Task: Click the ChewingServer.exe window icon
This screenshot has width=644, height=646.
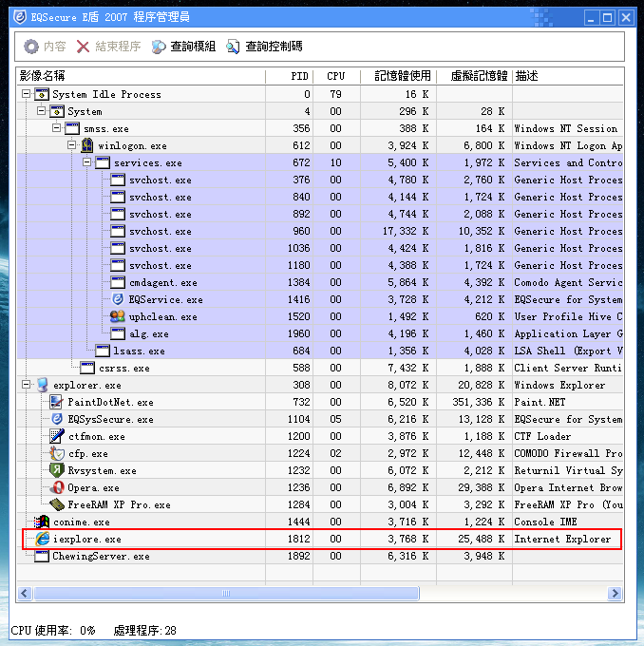Action: click(x=41, y=556)
